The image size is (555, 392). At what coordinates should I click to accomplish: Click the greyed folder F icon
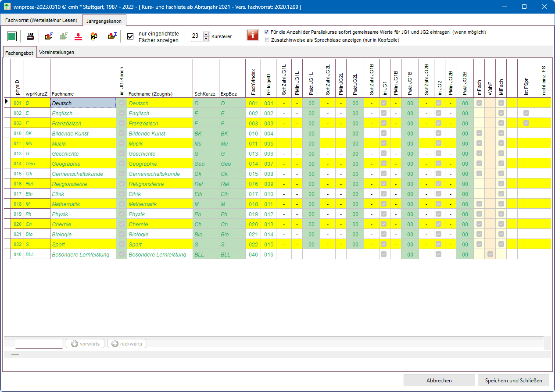point(64,36)
